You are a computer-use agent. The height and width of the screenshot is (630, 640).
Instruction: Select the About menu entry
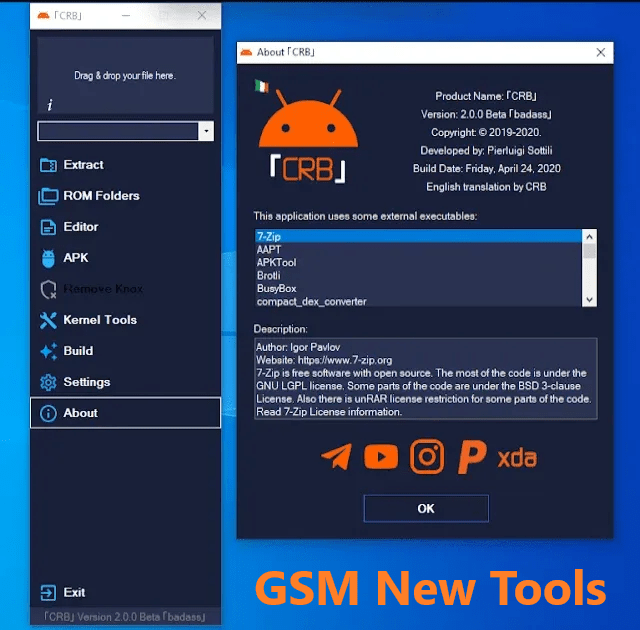125,413
